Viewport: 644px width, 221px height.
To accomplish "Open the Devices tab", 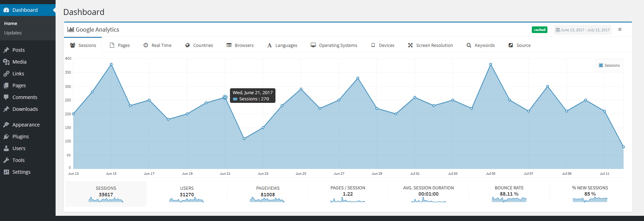I will pos(383,45).
